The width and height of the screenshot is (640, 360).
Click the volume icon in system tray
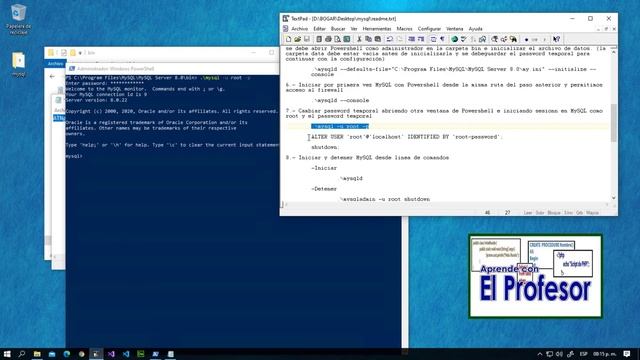point(559,354)
